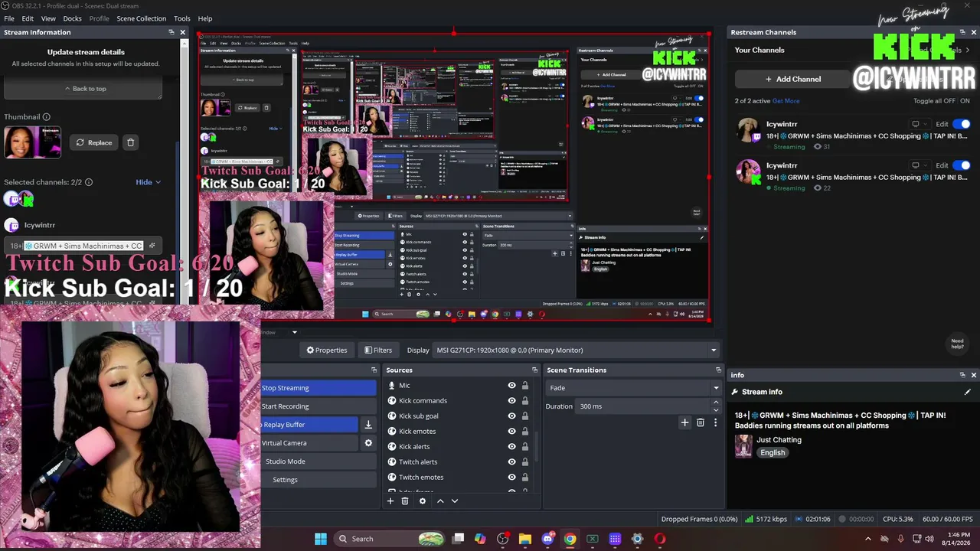The width and height of the screenshot is (980, 551).
Task: Show hidden system tray icons
Action: 867,539
